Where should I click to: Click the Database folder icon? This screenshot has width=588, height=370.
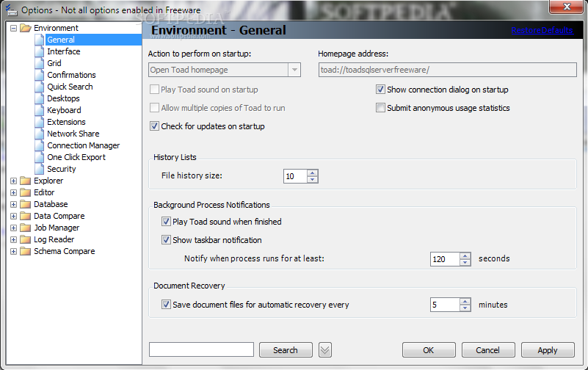click(25, 204)
